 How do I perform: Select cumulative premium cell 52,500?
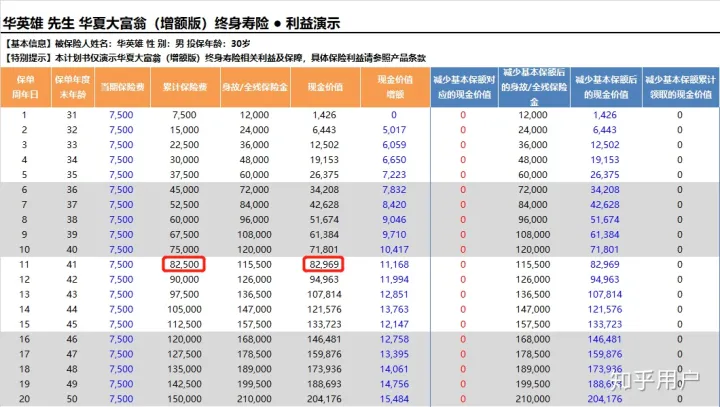[184, 205]
